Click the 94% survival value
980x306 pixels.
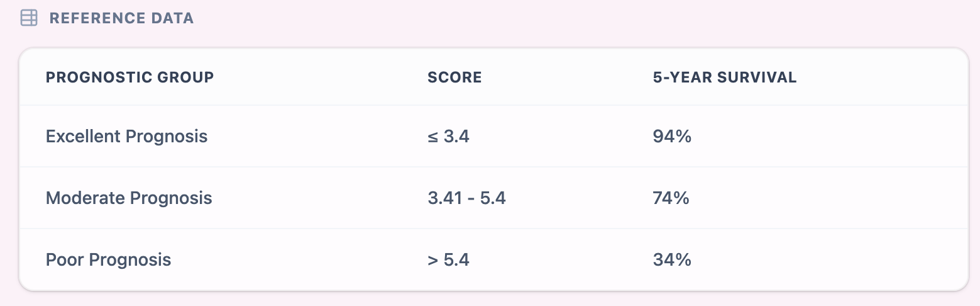pos(672,136)
